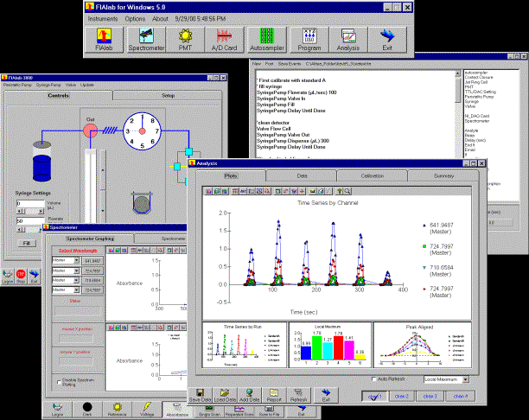Click Load Data folder icon in Analysis
The height and width of the screenshot is (420, 529).
coord(225,395)
